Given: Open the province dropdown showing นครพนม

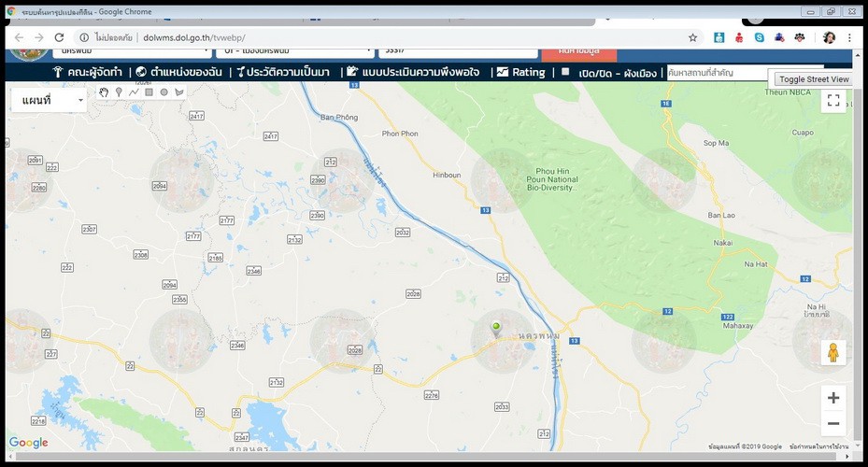Looking at the screenshot, I should click(132, 51).
